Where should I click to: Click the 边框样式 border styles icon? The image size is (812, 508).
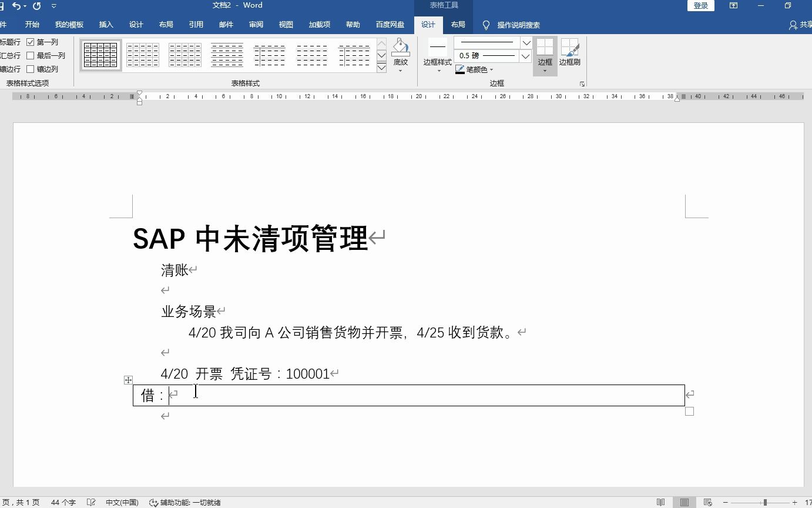437,47
